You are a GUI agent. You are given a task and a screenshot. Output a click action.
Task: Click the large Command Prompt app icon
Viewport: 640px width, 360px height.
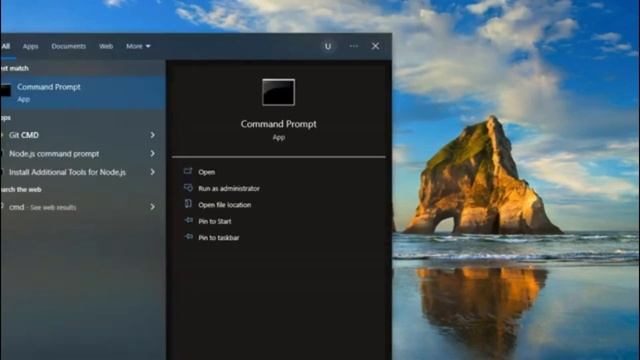click(278, 92)
